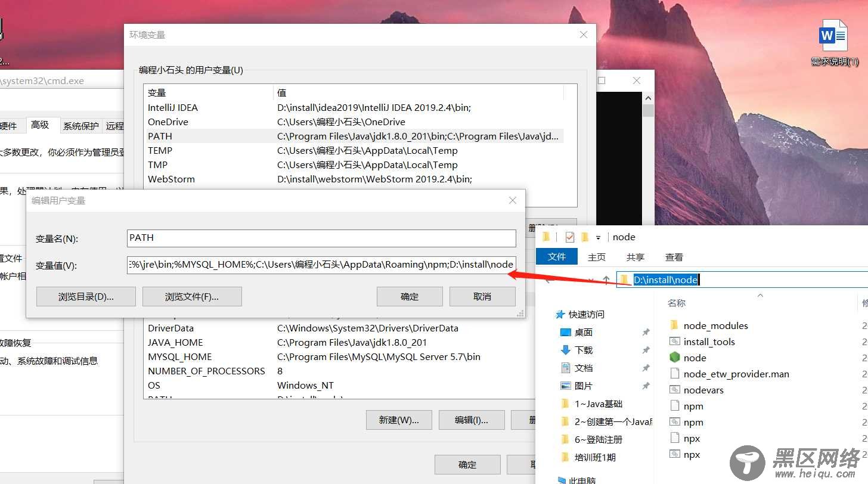Click the new folder icon in quick access toolbar

[585, 237]
